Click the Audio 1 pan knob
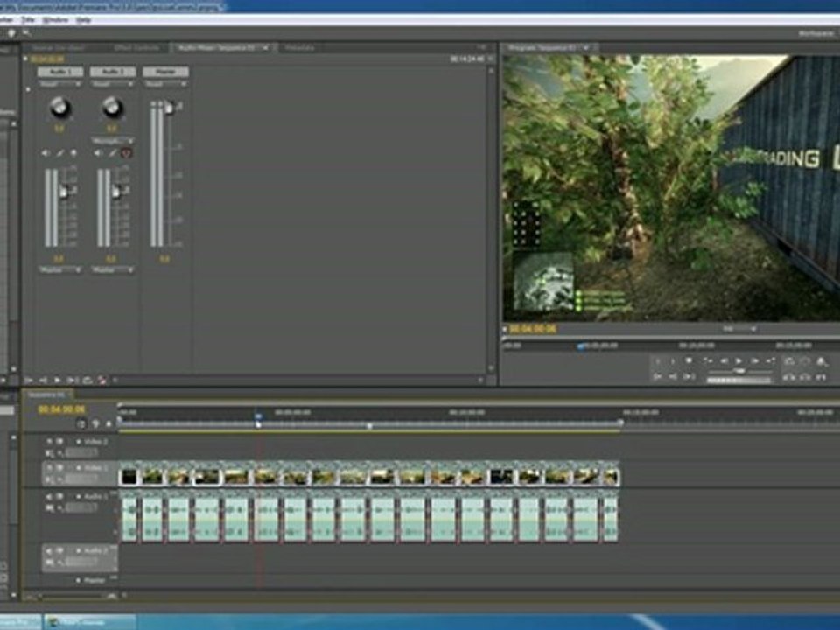Image resolution: width=840 pixels, height=630 pixels. [x=60, y=108]
